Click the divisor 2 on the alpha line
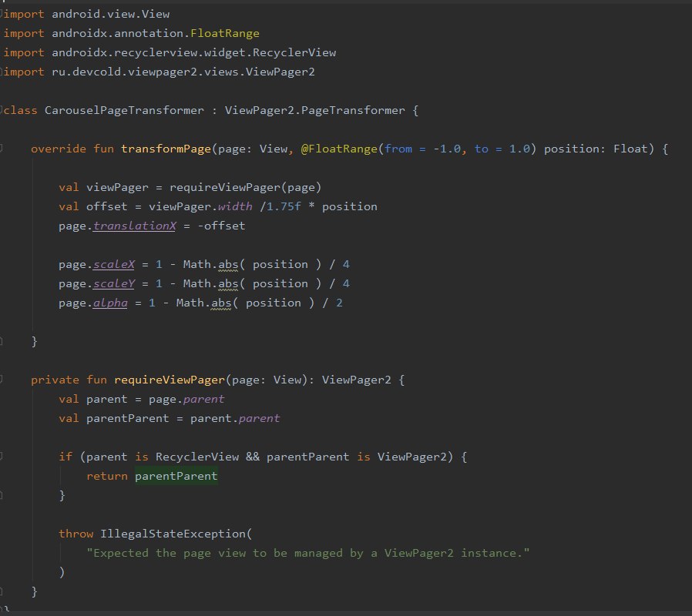692x616 pixels. pos(339,303)
